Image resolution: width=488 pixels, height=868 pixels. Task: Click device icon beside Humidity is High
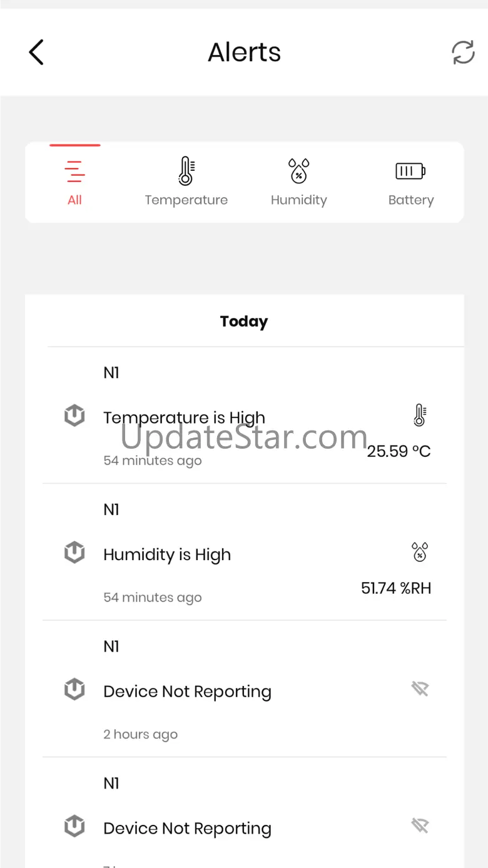tap(74, 553)
